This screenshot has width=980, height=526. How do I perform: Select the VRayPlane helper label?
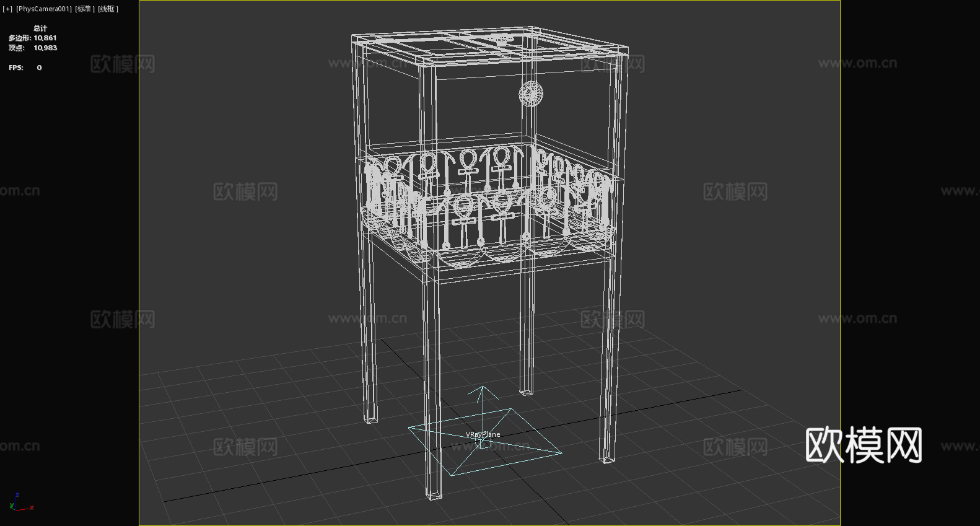[x=483, y=434]
